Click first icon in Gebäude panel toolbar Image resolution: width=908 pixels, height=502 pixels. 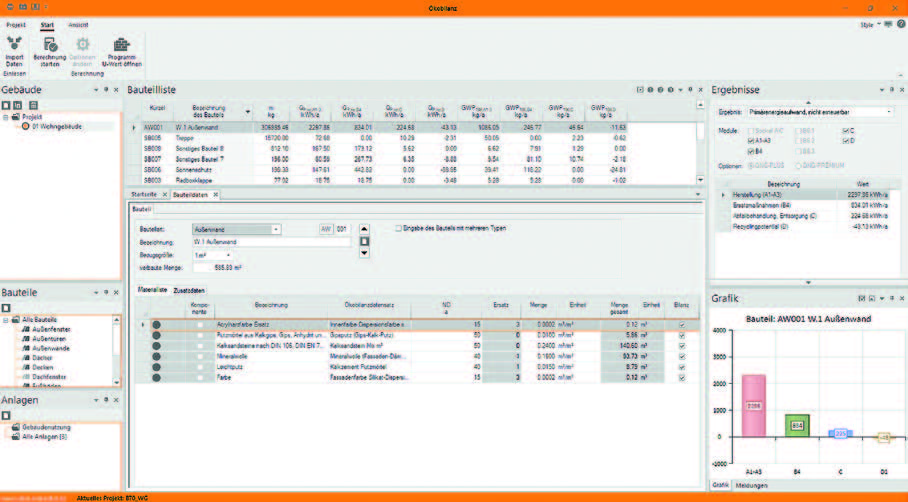click(6, 105)
